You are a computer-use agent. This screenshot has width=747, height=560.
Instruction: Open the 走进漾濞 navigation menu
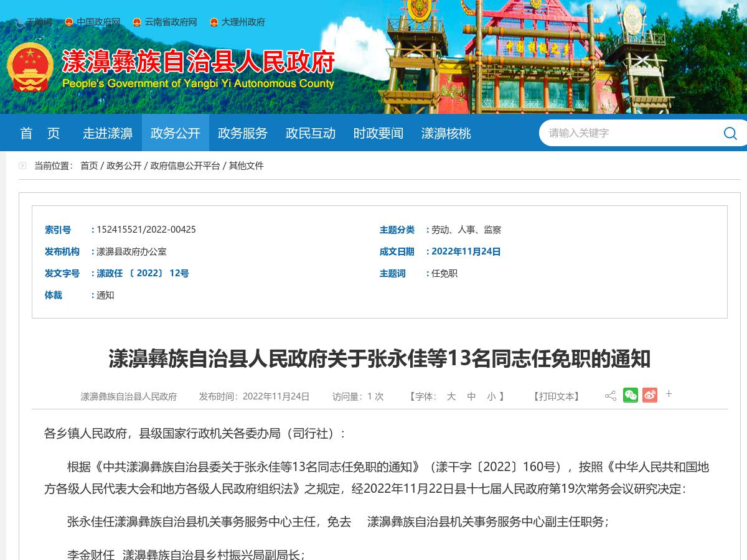(x=106, y=133)
